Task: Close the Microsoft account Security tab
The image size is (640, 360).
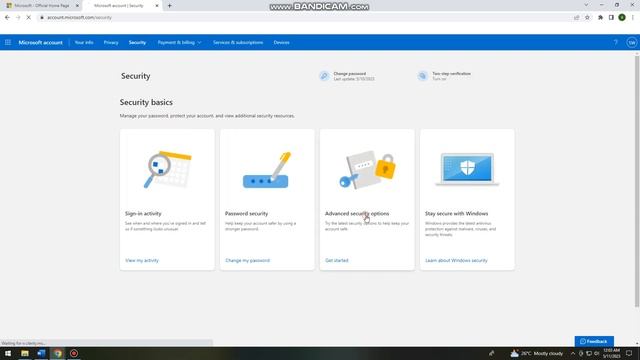Action: point(157,6)
